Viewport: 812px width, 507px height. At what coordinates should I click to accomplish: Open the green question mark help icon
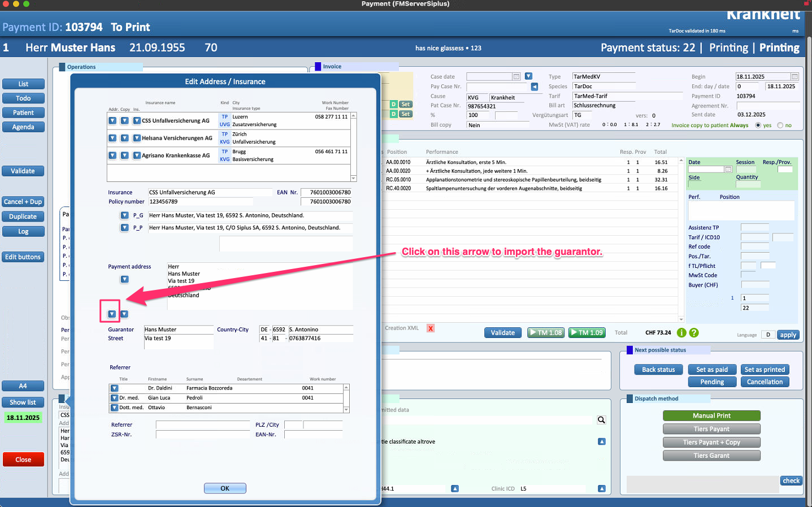[694, 333]
